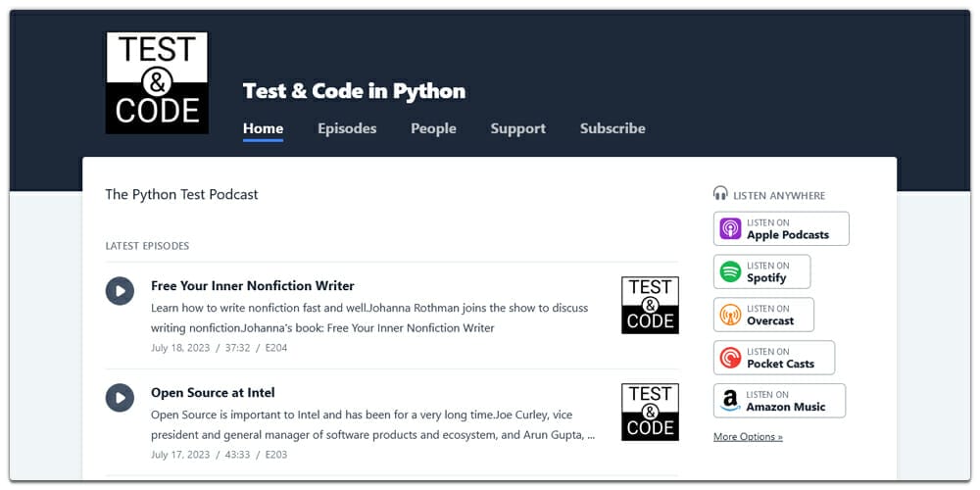Screen dimensions: 980x490
Task: Click the Test & Code in Python site title
Action: coord(354,91)
